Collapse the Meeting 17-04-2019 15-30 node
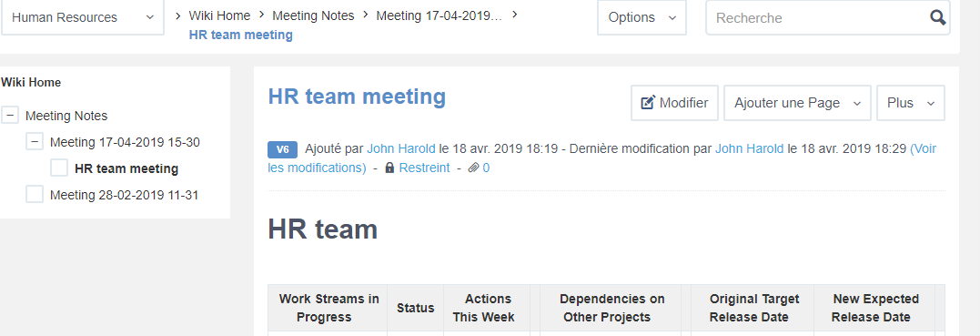The width and height of the screenshot is (980, 336). click(35, 142)
